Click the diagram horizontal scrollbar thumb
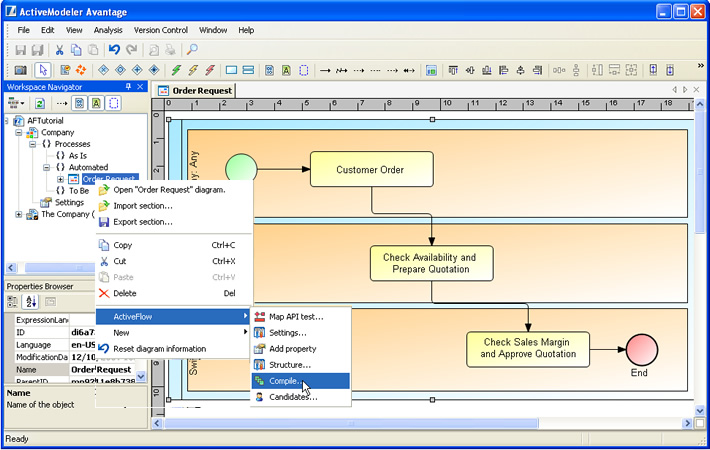Viewport: 710px width, 450px height. (351, 423)
